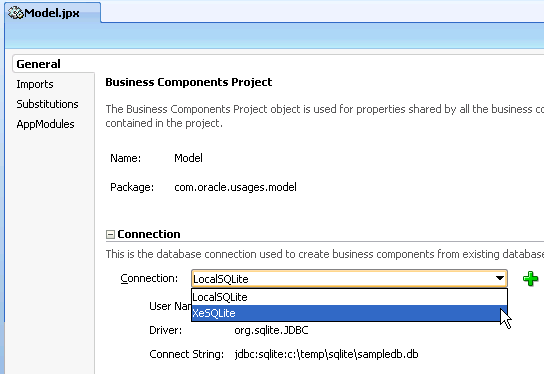Show the AppModules category
This screenshot has width=544, height=374.
tap(45, 124)
